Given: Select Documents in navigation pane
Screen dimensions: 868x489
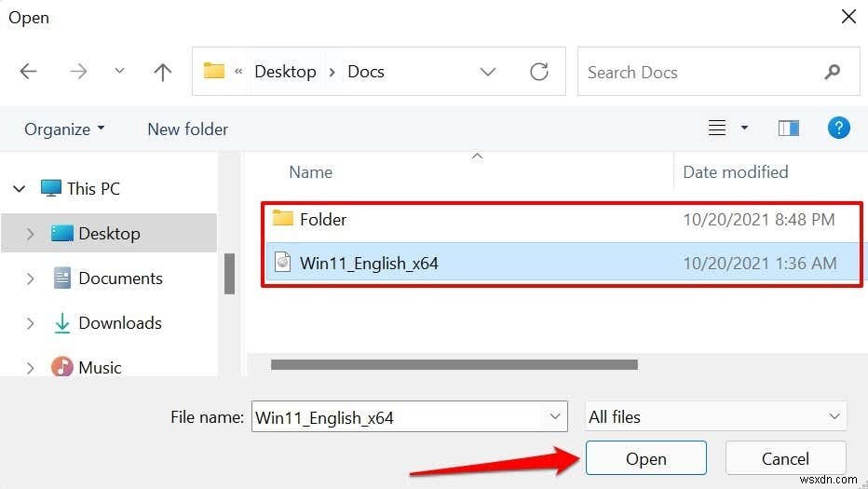Looking at the screenshot, I should pos(121,278).
